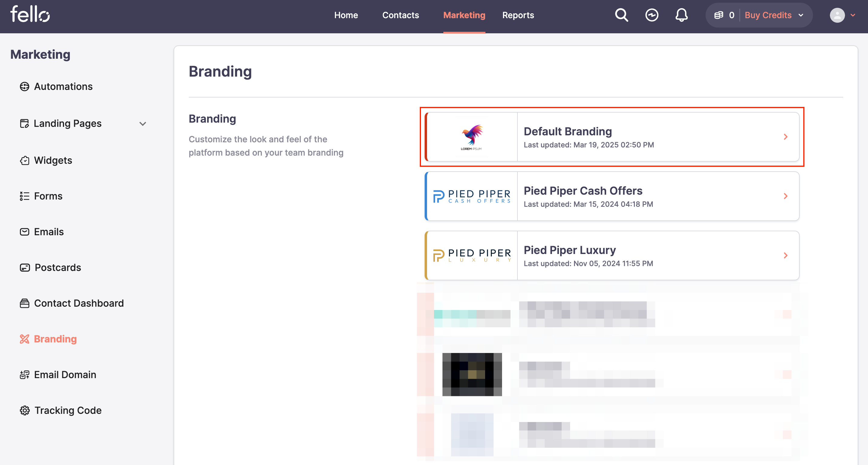Open Email Domain settings
Viewport: 868px width, 465px height.
65,375
